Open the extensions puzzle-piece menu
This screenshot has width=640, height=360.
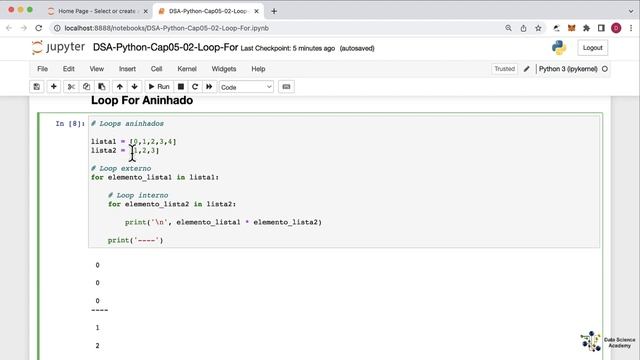[x=587, y=28]
